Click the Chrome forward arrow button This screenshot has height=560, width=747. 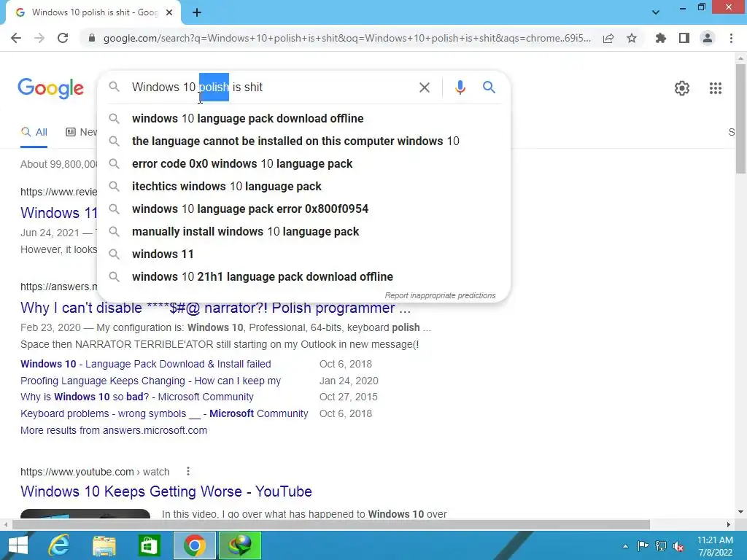(x=39, y=38)
